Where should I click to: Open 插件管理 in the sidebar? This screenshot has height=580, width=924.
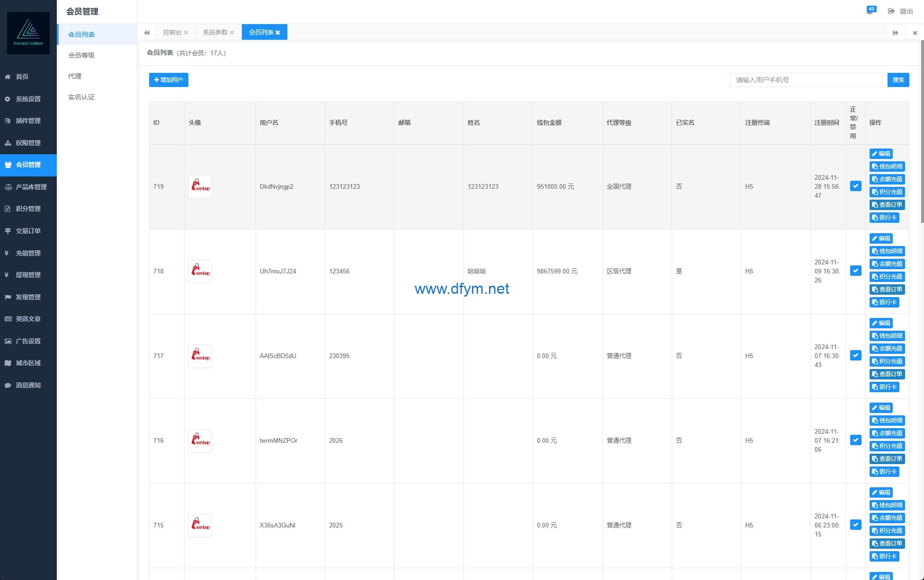28,121
